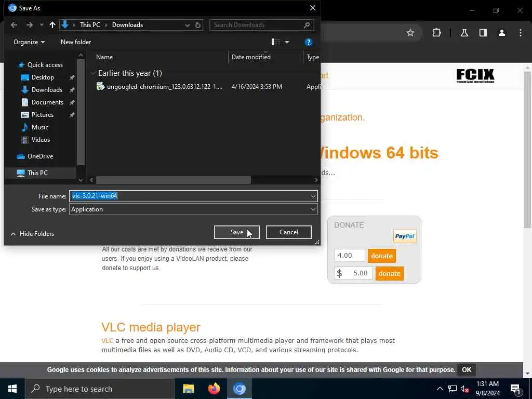
Task: Open notification center in taskbar
Action: coord(516,389)
